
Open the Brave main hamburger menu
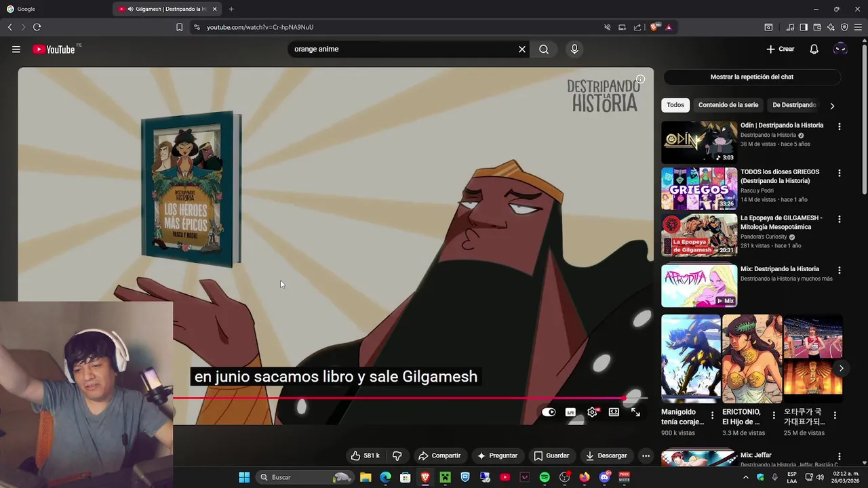click(x=858, y=27)
